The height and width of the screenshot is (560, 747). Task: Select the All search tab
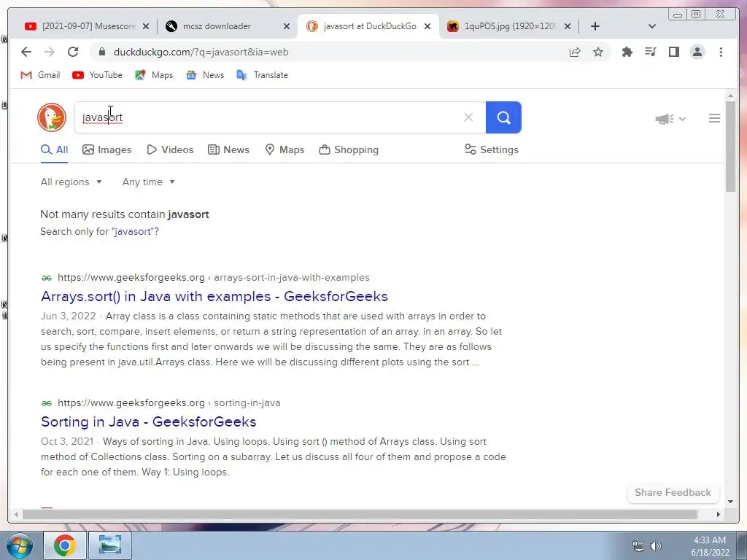pos(54,149)
